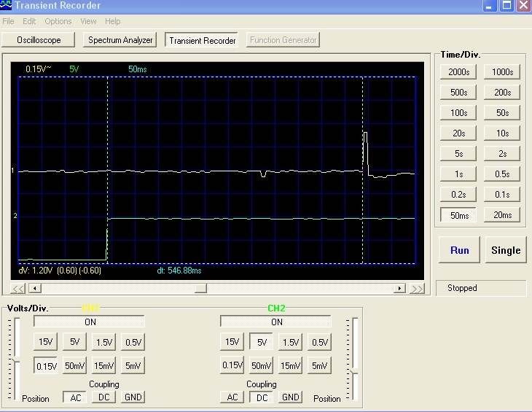Screen dimensions: 532x412
Task: Open the View menu
Action: 88,21
